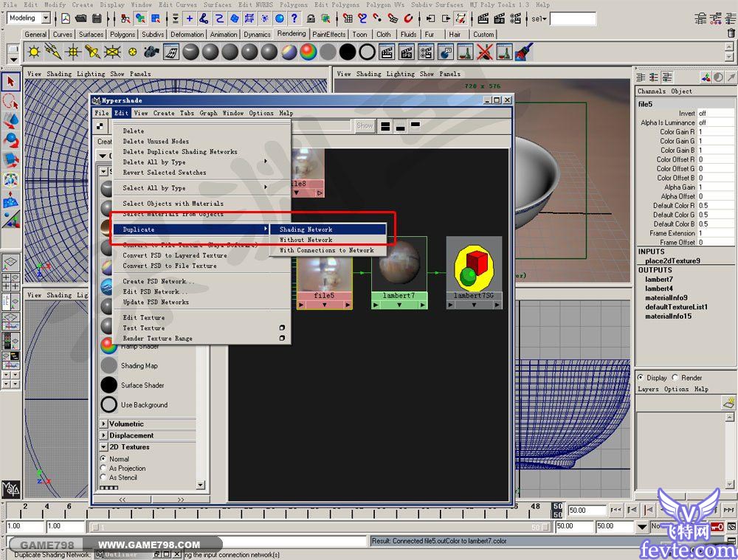The image size is (738, 560).
Task: Choose With Connections to Network option
Action: point(328,250)
